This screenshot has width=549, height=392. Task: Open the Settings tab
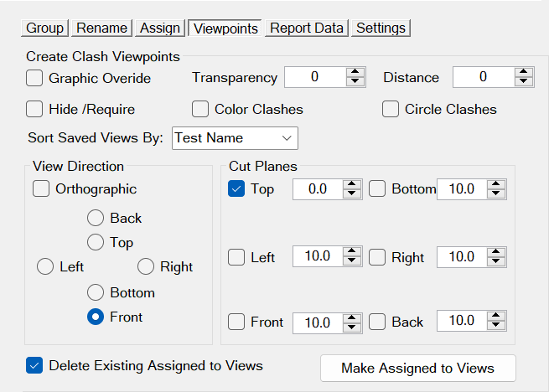381,28
